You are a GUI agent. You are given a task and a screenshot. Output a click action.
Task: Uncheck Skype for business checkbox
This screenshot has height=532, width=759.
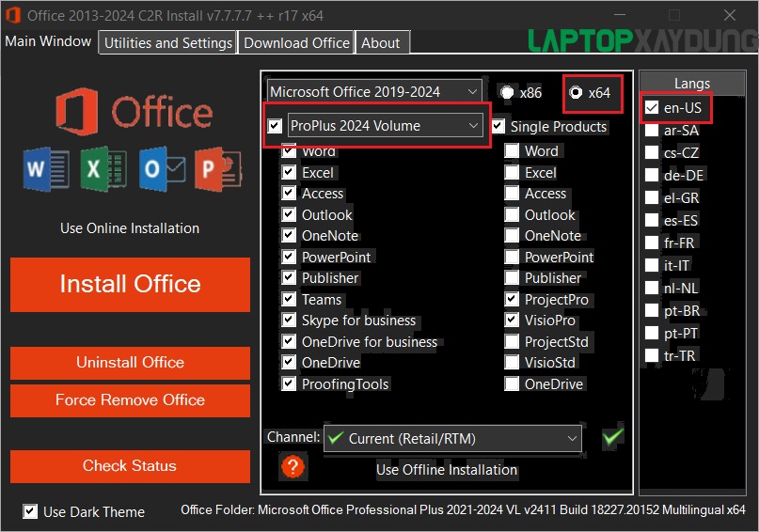coord(289,321)
